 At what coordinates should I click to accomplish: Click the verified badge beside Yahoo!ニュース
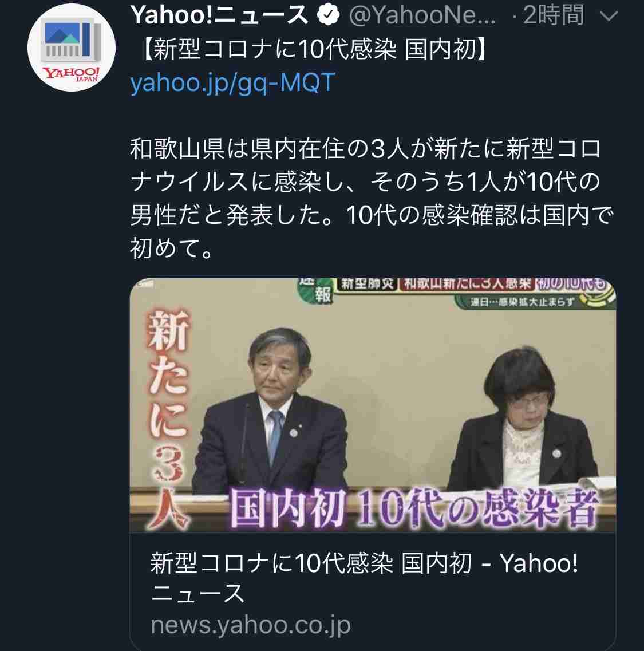point(329,15)
